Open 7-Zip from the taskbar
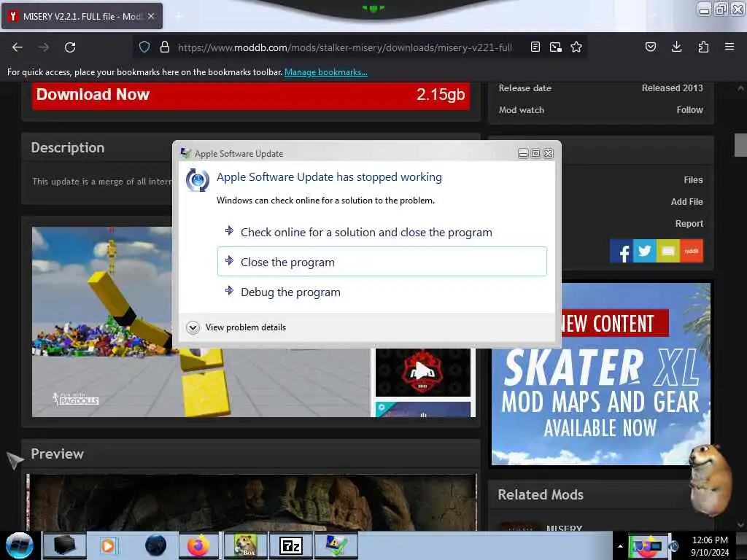 290,545
